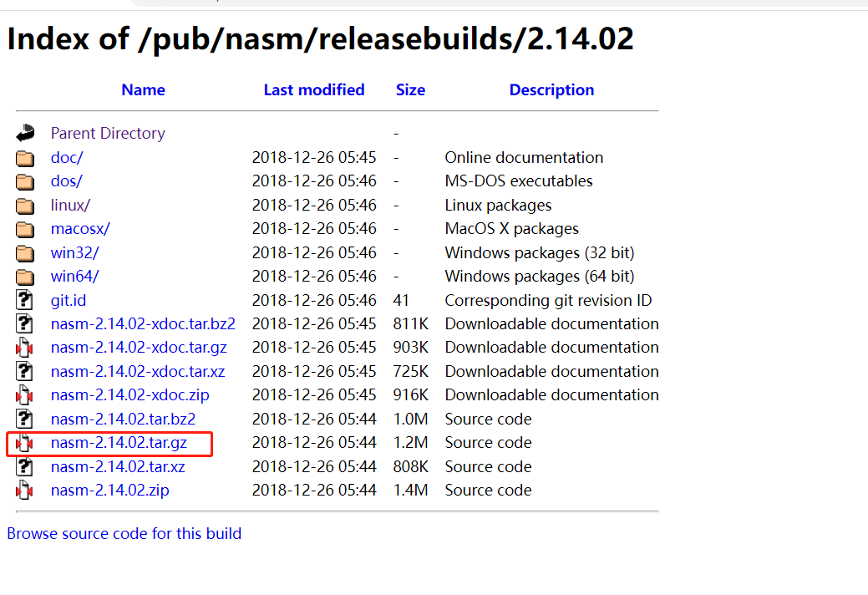
Task: Click 'Windows packages (64 bit)' description
Action: [539, 277]
